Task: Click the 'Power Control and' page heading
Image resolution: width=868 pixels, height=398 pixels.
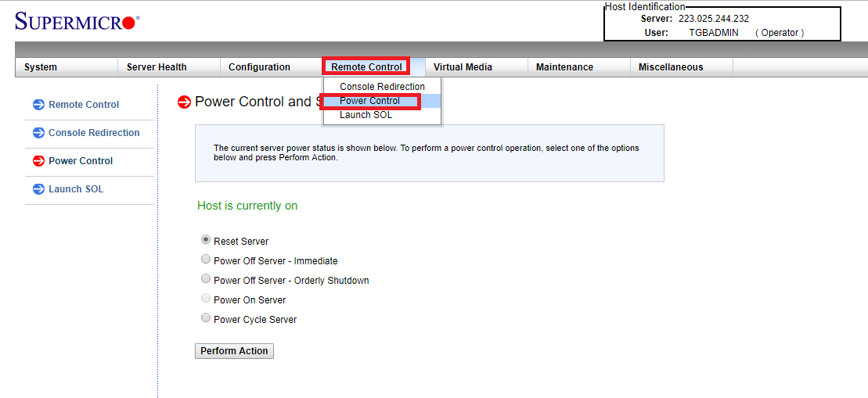Action: (x=258, y=102)
